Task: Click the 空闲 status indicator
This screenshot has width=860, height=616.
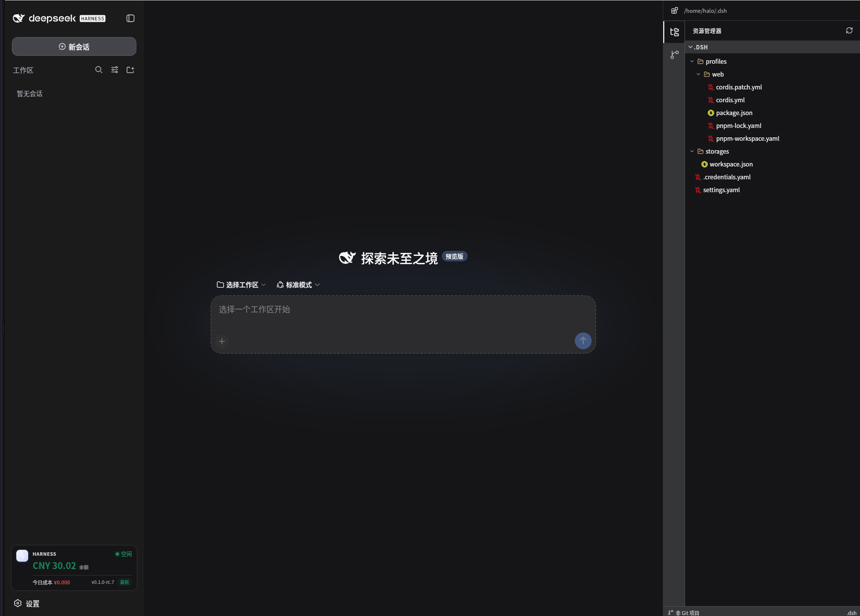Action: 124,554
